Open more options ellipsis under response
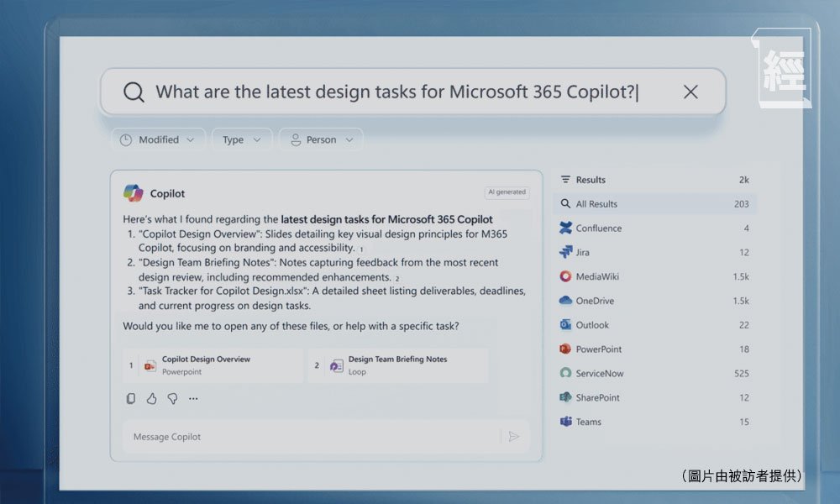This screenshot has width=840, height=504. pyautogui.click(x=193, y=398)
